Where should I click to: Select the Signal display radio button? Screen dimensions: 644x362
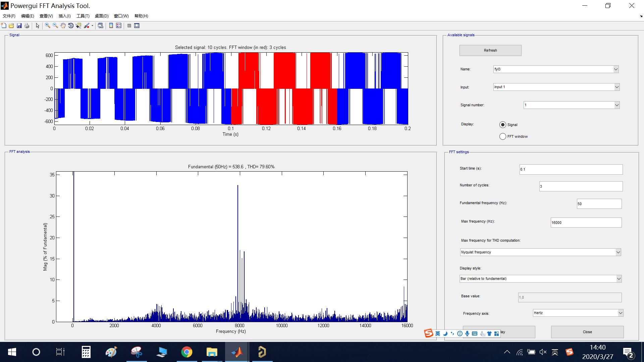tap(502, 125)
